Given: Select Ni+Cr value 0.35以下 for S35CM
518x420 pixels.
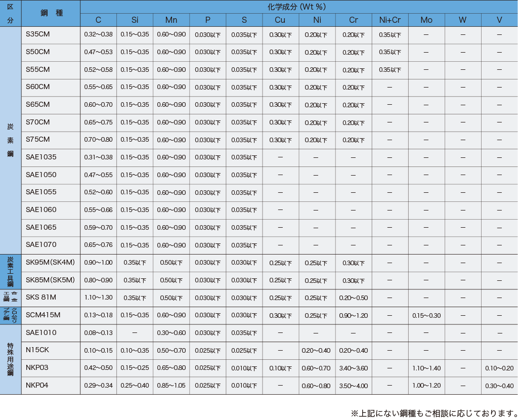Looking at the screenshot, I should [390, 35].
